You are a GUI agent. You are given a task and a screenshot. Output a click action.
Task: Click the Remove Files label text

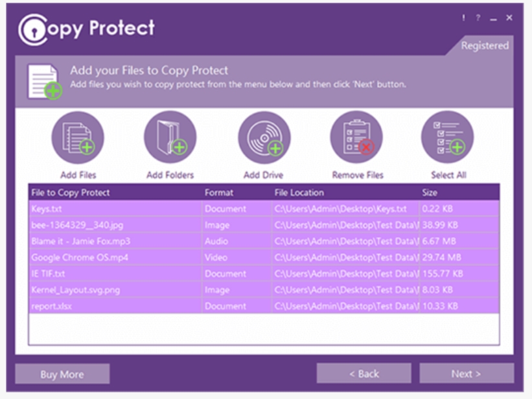pos(358,175)
